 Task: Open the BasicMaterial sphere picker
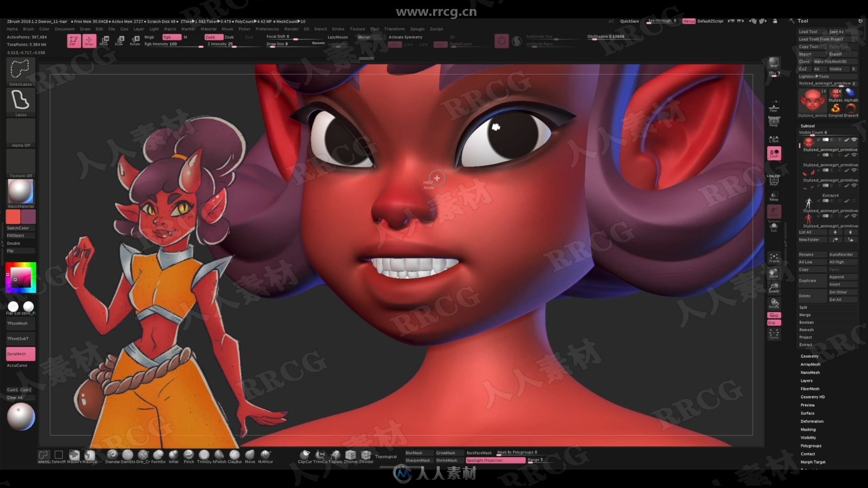pyautogui.click(x=20, y=193)
